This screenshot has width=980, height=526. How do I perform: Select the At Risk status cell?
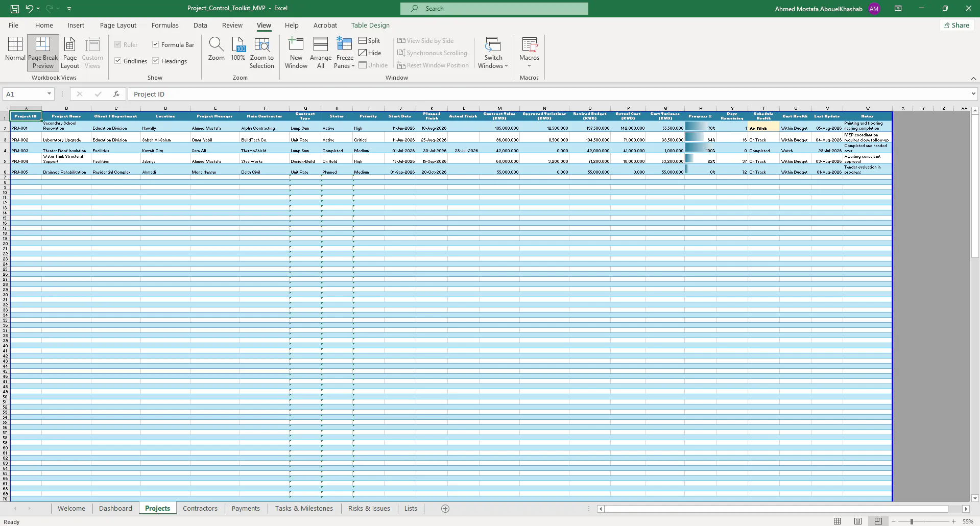pyautogui.click(x=763, y=127)
